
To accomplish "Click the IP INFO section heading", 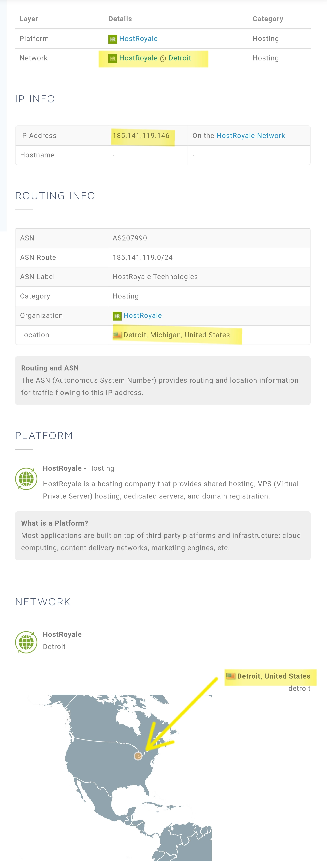I will [x=35, y=99].
